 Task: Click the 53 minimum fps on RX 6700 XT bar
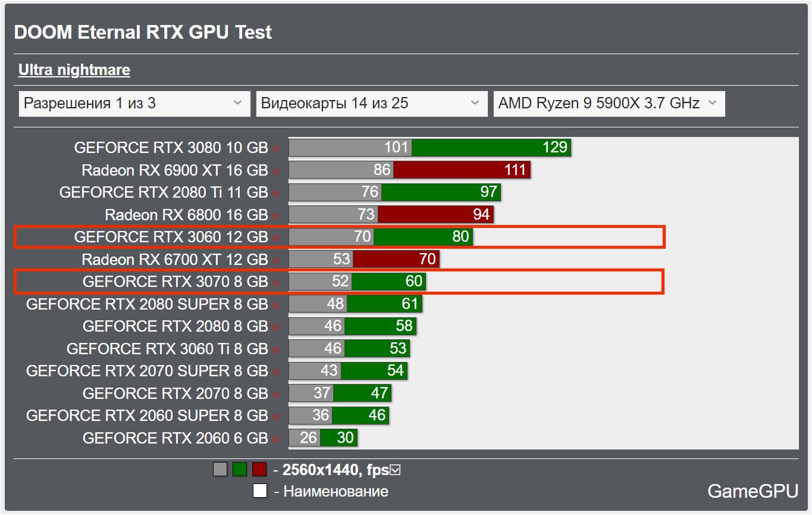point(341,259)
